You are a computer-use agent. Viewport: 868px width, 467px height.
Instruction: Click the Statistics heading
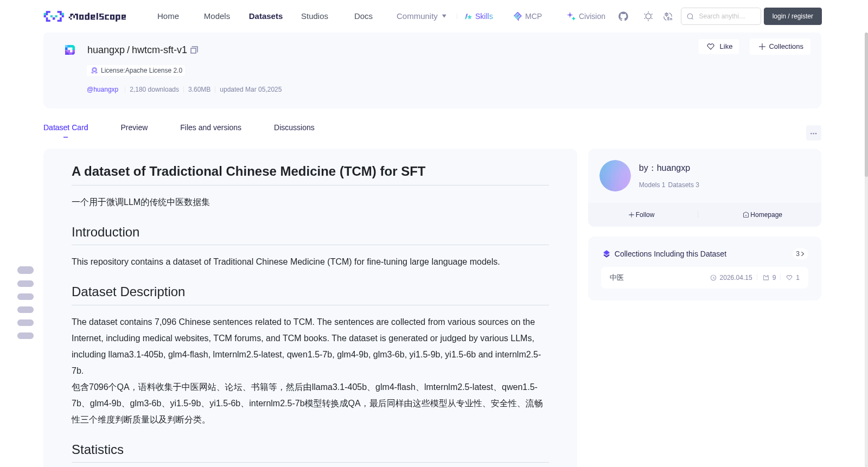click(98, 450)
